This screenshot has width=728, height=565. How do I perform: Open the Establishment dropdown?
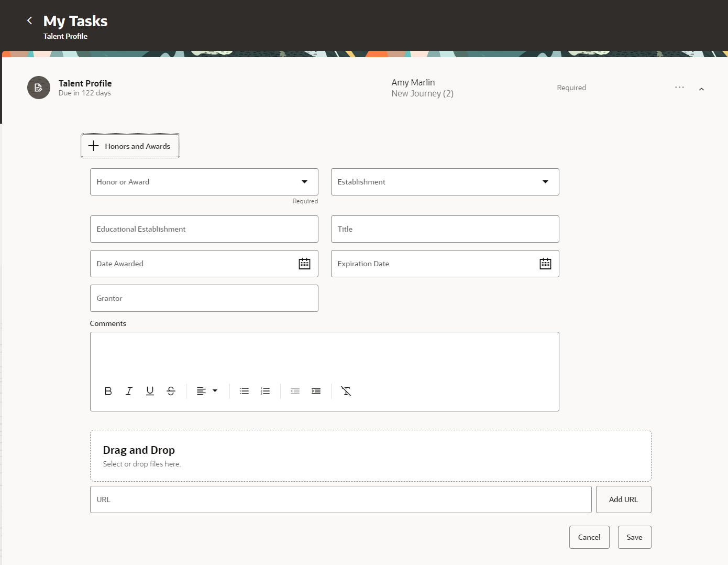[x=545, y=181]
